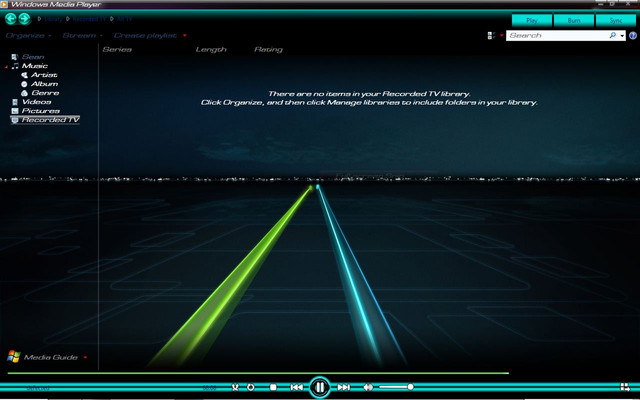The height and width of the screenshot is (400, 640).
Task: Select Pictures in the navigation pane
Action: point(41,111)
